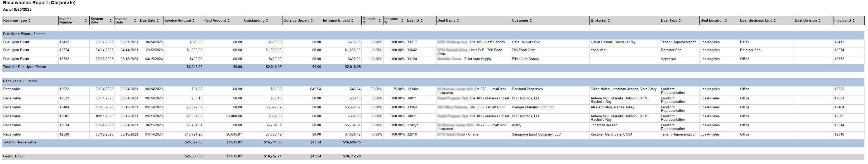Click invoice number 12412 in first row
This screenshot has height=164, width=868.
point(64,42)
